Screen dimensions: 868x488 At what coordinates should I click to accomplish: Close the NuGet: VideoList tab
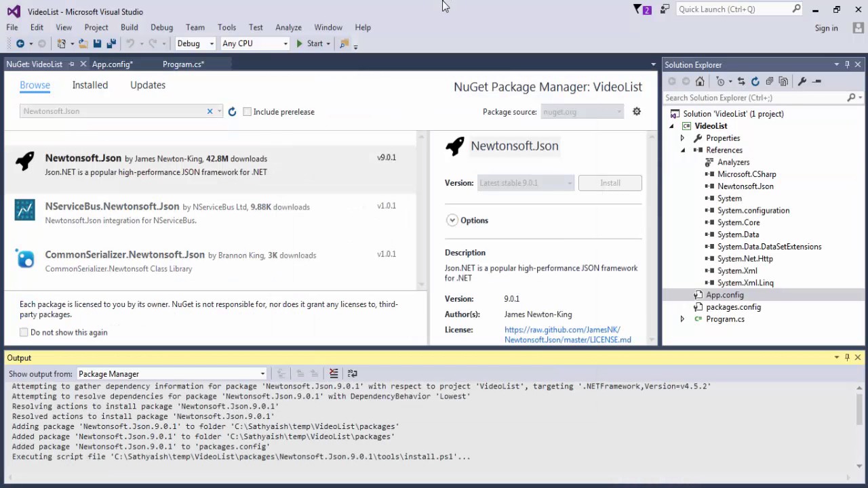coord(83,64)
